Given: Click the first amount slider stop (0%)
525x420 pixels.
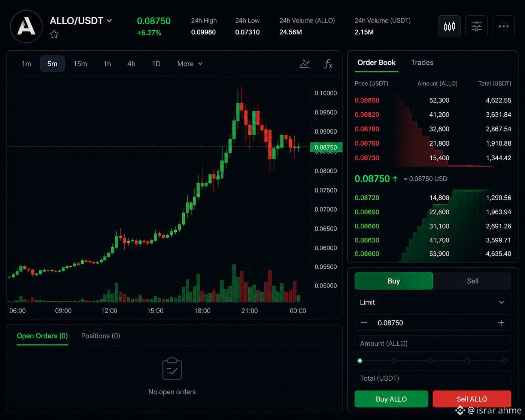Looking at the screenshot, I should [360, 361].
